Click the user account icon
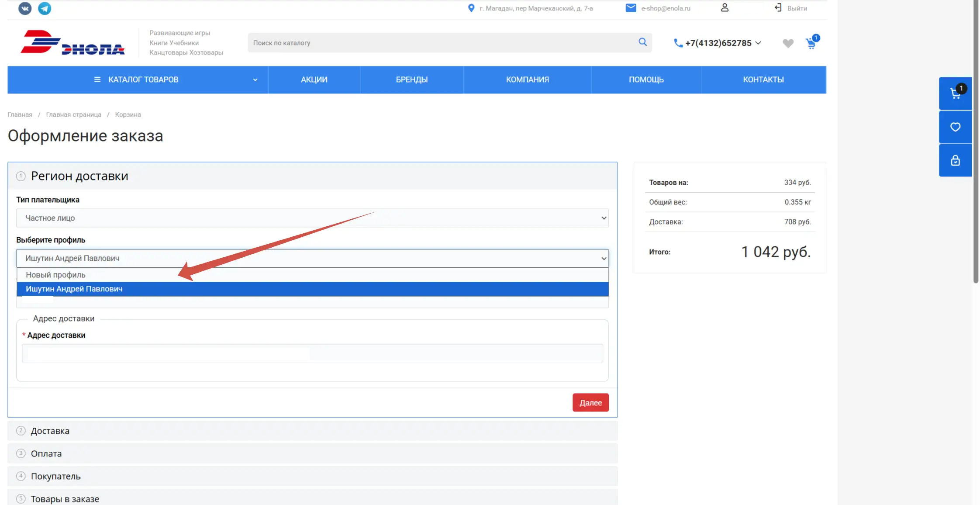 (x=725, y=8)
